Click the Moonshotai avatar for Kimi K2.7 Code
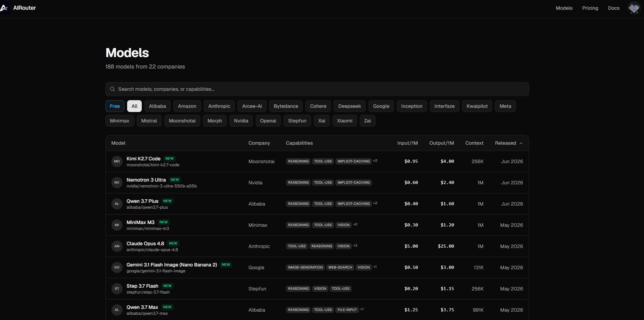 click(117, 161)
